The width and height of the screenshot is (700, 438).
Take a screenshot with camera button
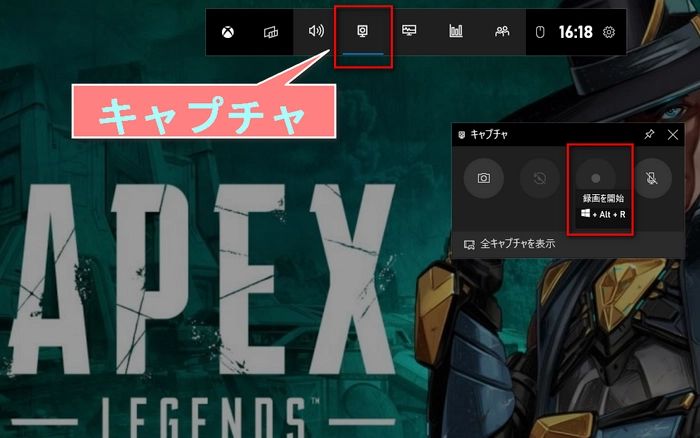[x=484, y=178]
